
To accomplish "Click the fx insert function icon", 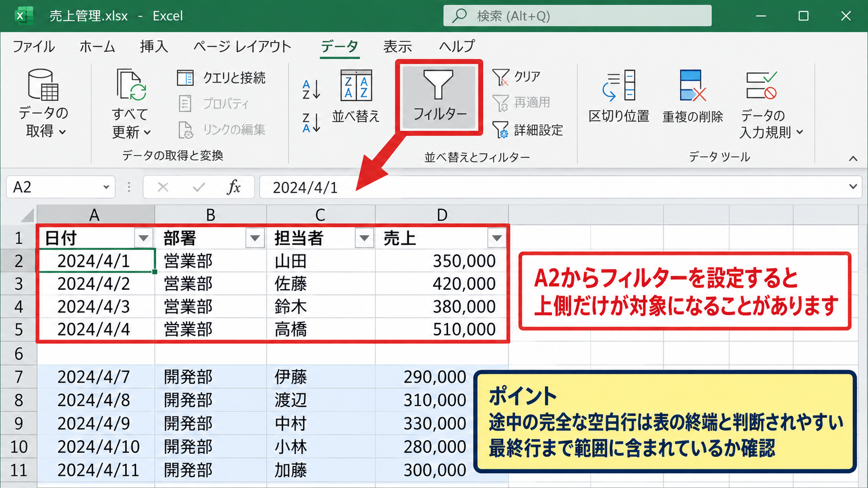I will pos(234,187).
